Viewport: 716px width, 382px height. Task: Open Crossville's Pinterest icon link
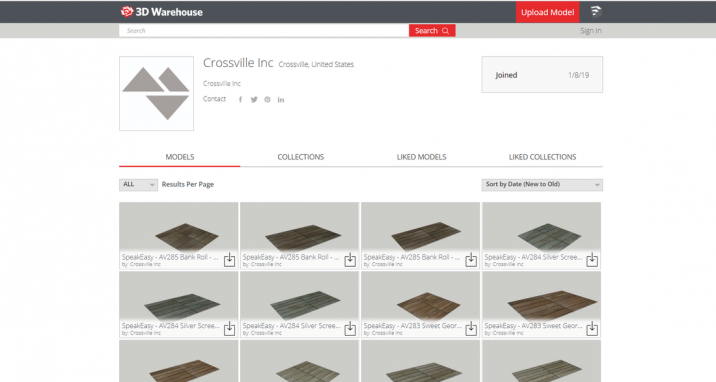tap(267, 99)
